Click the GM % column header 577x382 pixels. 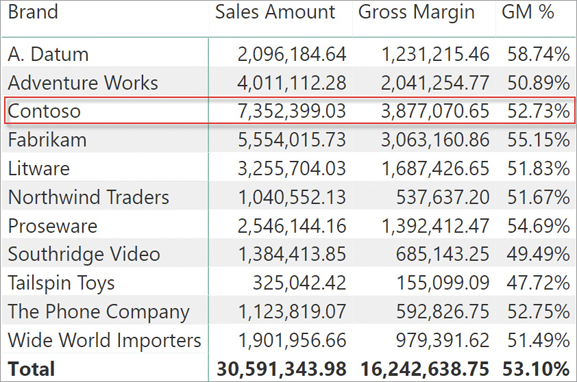click(x=528, y=12)
